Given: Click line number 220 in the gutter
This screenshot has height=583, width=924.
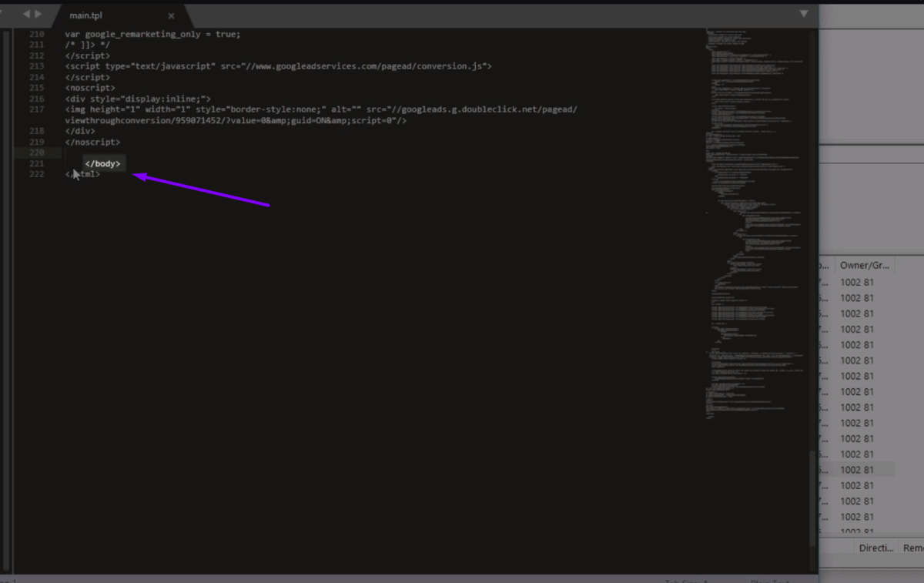Looking at the screenshot, I should click(36, 152).
